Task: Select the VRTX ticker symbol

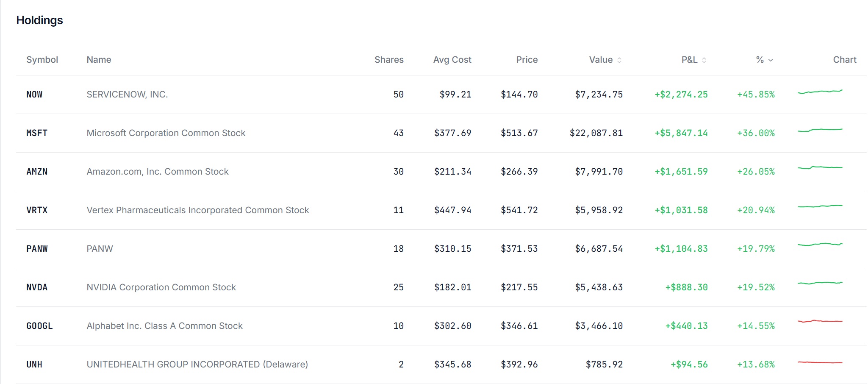Action: click(37, 210)
